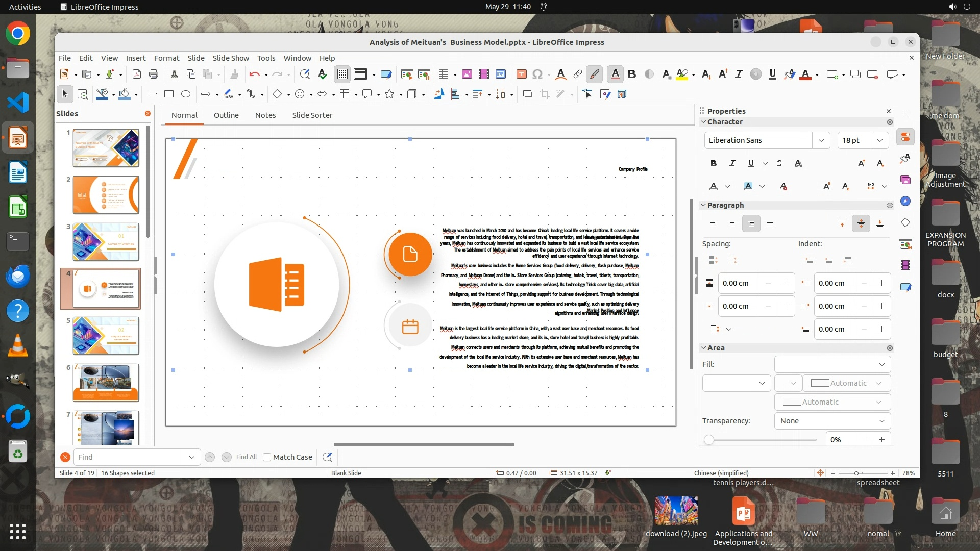The width and height of the screenshot is (980, 551).
Task: Click the Insert Special Character icon
Action: point(537,74)
